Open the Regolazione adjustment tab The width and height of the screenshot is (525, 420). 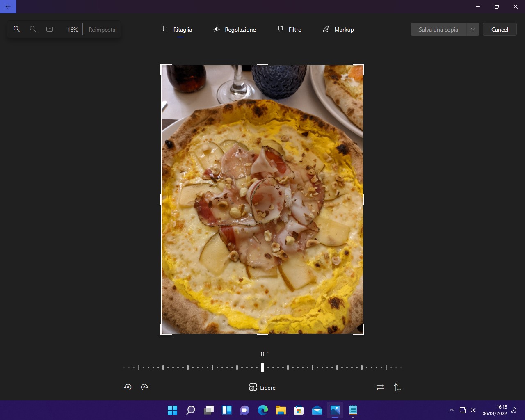235,30
